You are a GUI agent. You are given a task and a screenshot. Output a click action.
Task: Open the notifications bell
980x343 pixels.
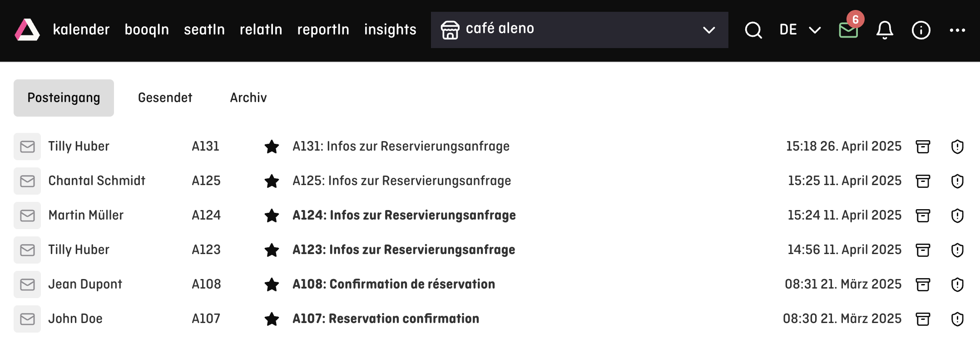(885, 30)
